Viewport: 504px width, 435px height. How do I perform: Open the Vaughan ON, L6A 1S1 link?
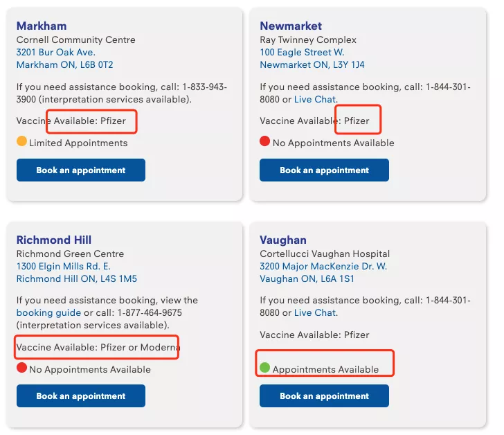point(307,278)
